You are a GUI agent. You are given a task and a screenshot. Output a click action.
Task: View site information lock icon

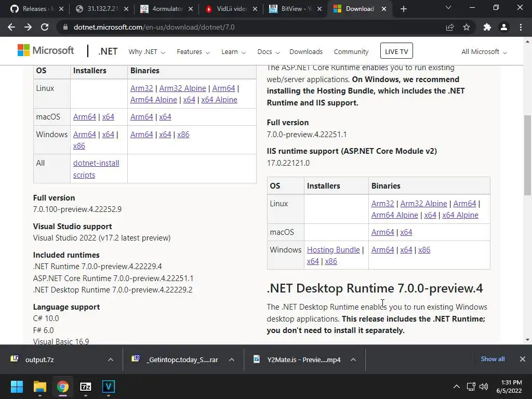click(x=65, y=27)
